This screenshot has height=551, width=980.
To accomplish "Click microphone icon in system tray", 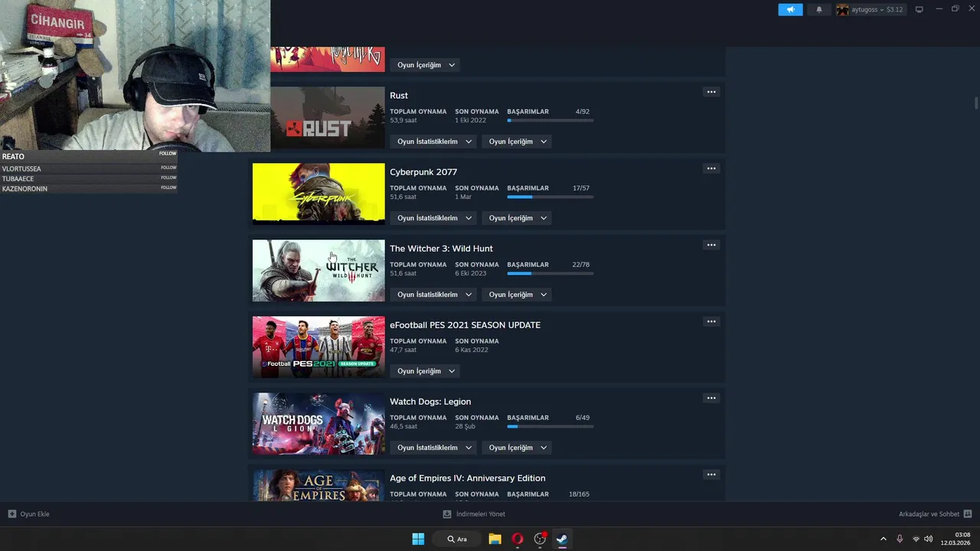I will click(x=900, y=539).
